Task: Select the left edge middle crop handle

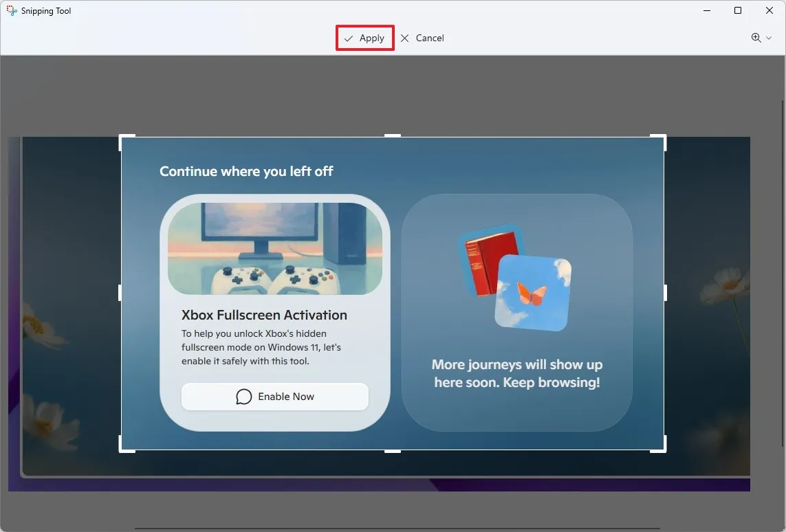Action: click(x=121, y=293)
